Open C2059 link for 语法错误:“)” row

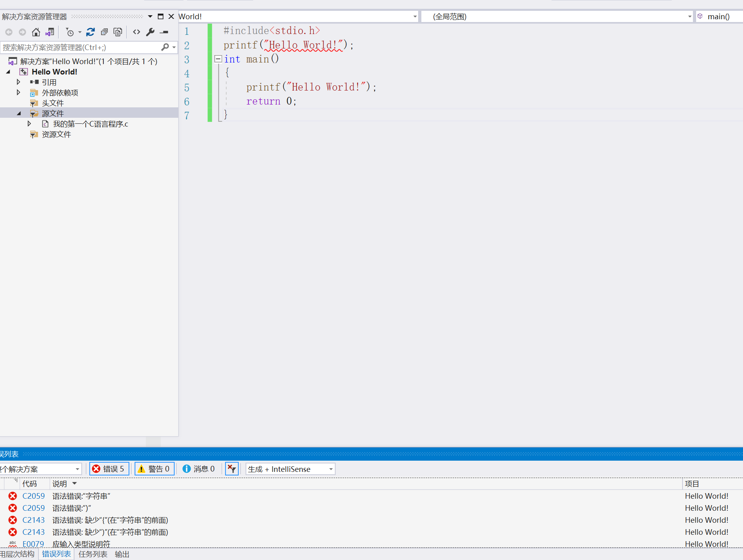[34, 508]
